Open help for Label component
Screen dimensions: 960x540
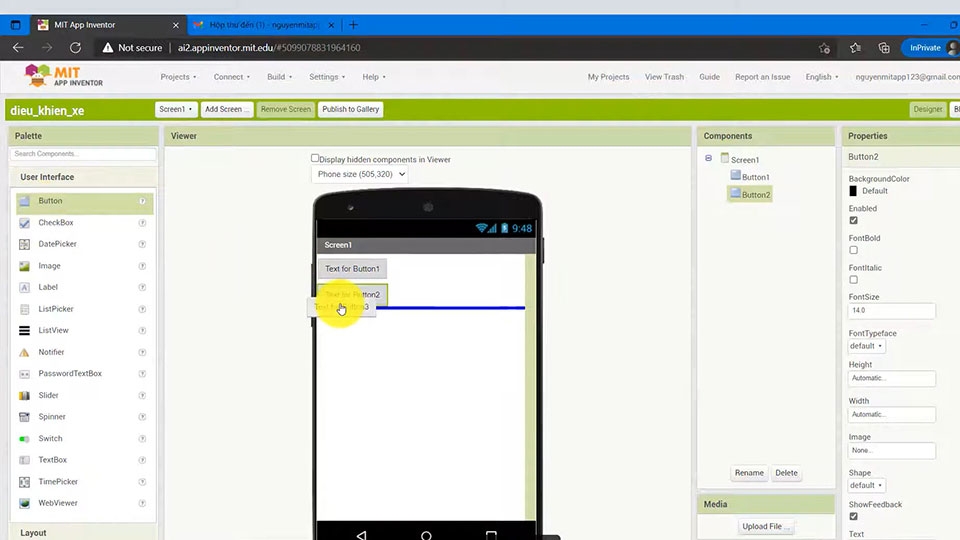pos(142,287)
